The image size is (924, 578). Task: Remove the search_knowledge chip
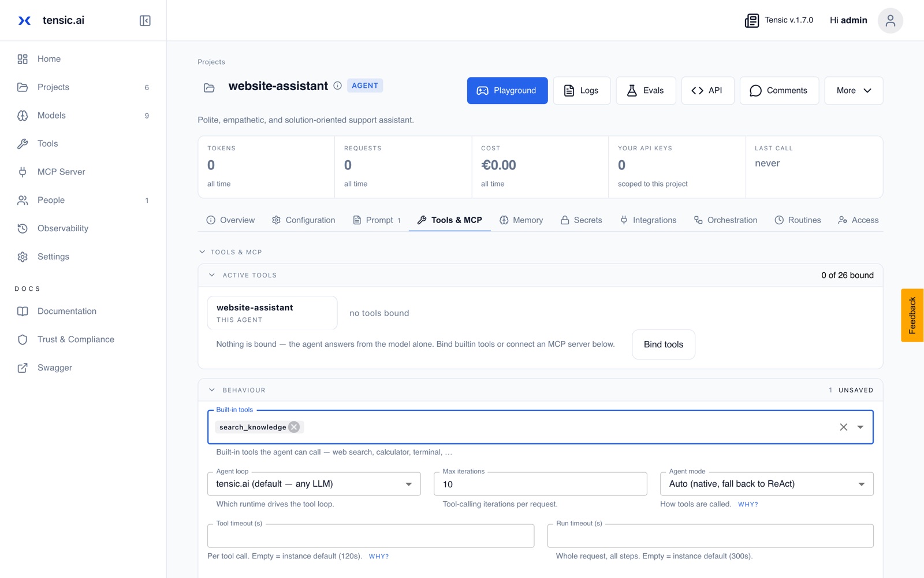click(x=294, y=427)
